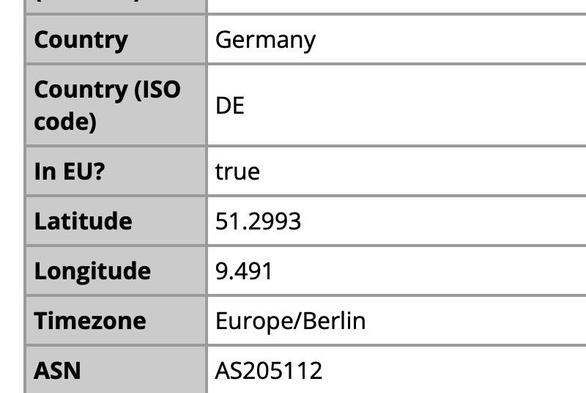
Task: Click the Country label cell
Action: point(115,40)
